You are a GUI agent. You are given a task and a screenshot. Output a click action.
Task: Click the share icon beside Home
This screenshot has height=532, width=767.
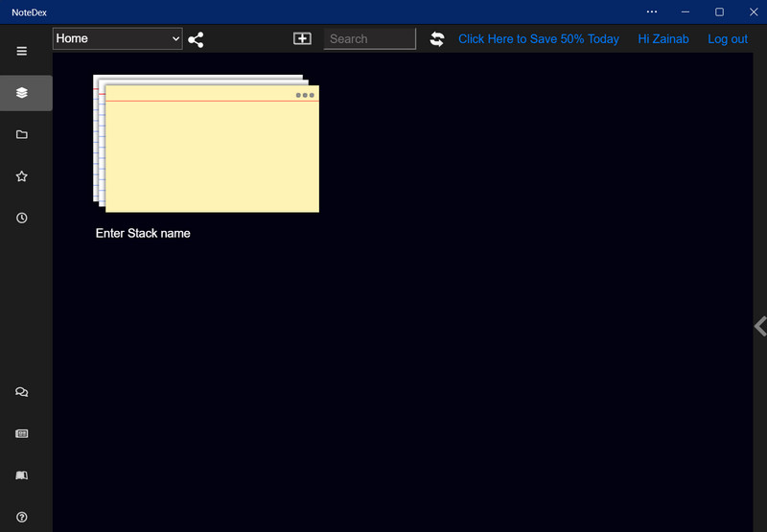[196, 39]
